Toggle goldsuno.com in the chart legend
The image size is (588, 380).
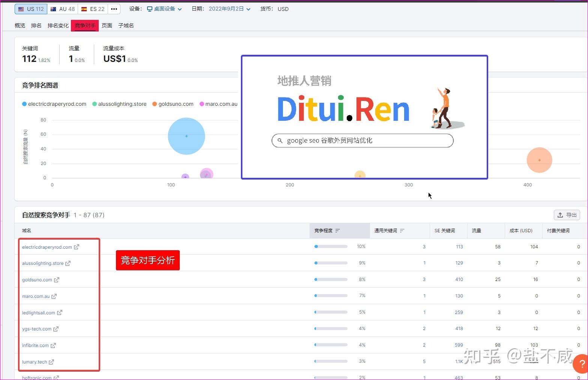point(173,104)
